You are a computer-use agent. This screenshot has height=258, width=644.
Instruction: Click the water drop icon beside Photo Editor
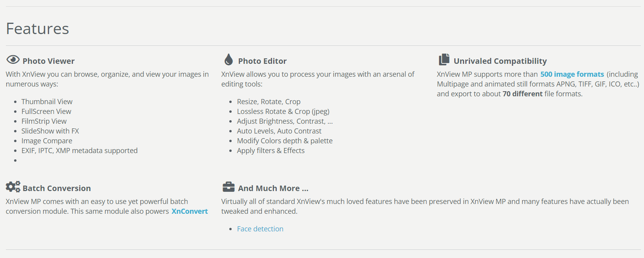[229, 60]
